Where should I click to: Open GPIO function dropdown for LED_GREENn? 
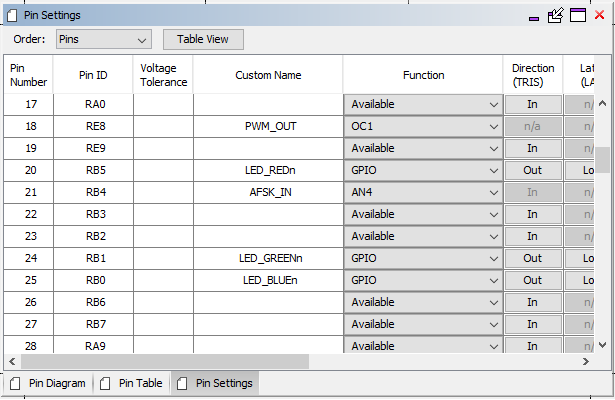click(423, 258)
